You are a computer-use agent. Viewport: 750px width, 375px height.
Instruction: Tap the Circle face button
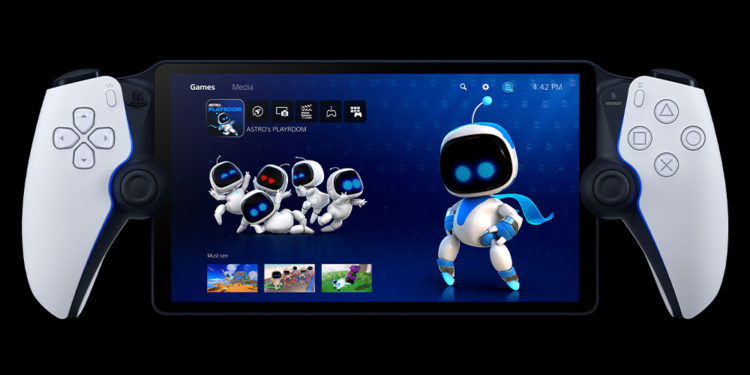(693, 138)
